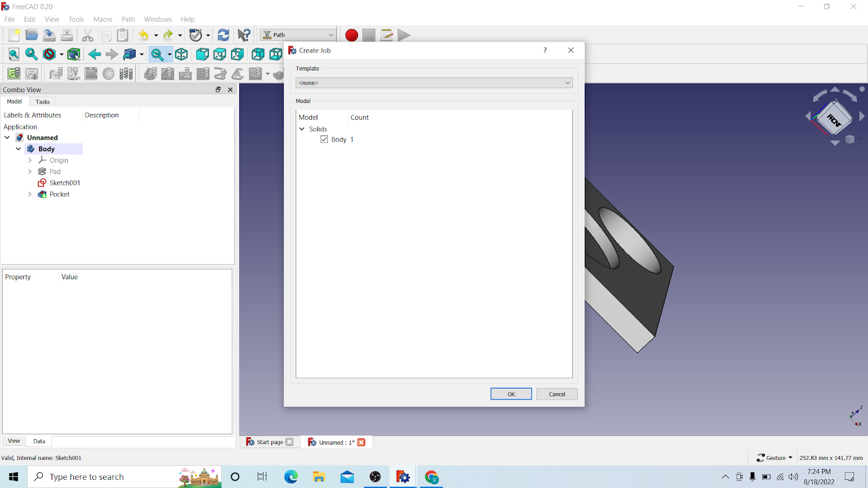Open the Path menu
Screen dimensions: 868x488
[x=128, y=19]
